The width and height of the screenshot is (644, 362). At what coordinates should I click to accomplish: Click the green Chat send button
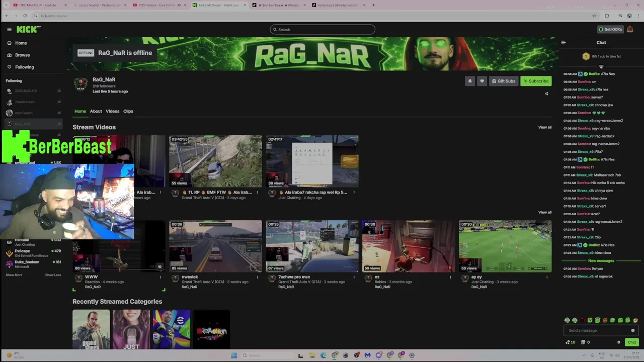click(x=631, y=342)
